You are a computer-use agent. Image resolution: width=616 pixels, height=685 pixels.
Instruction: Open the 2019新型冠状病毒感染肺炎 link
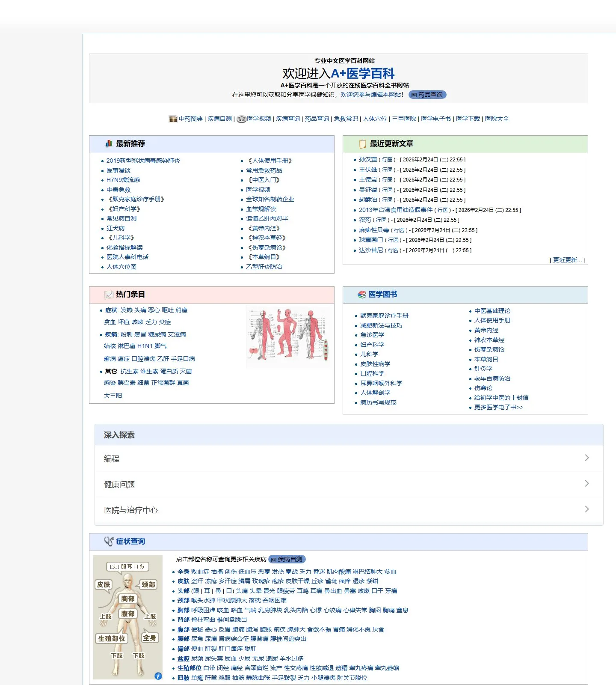click(x=143, y=161)
